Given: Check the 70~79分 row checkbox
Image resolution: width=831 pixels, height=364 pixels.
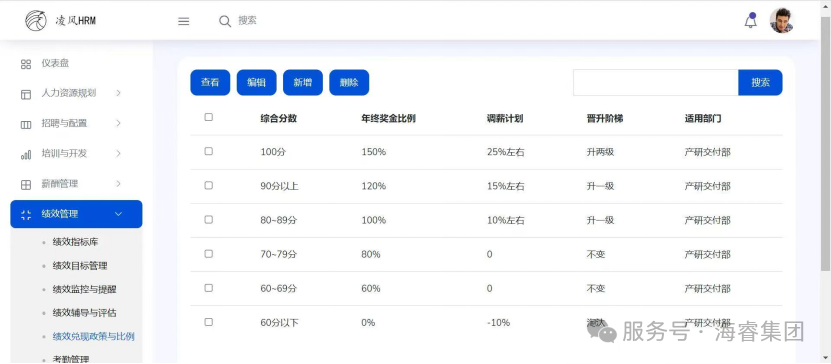Looking at the screenshot, I should coord(208,254).
